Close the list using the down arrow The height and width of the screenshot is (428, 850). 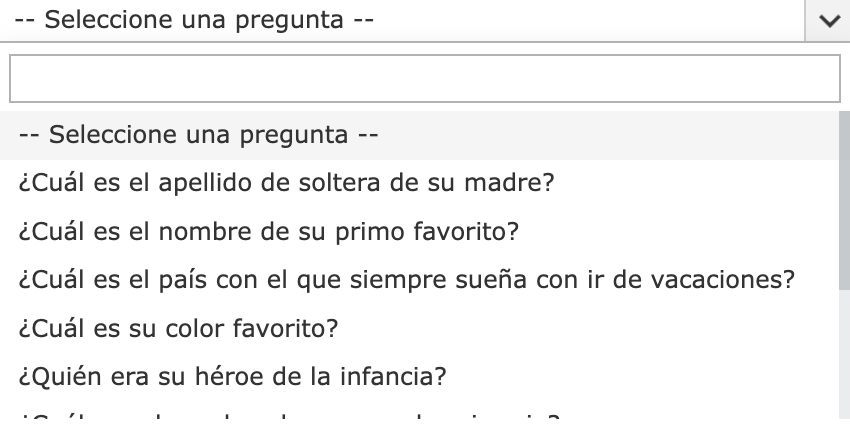828,20
